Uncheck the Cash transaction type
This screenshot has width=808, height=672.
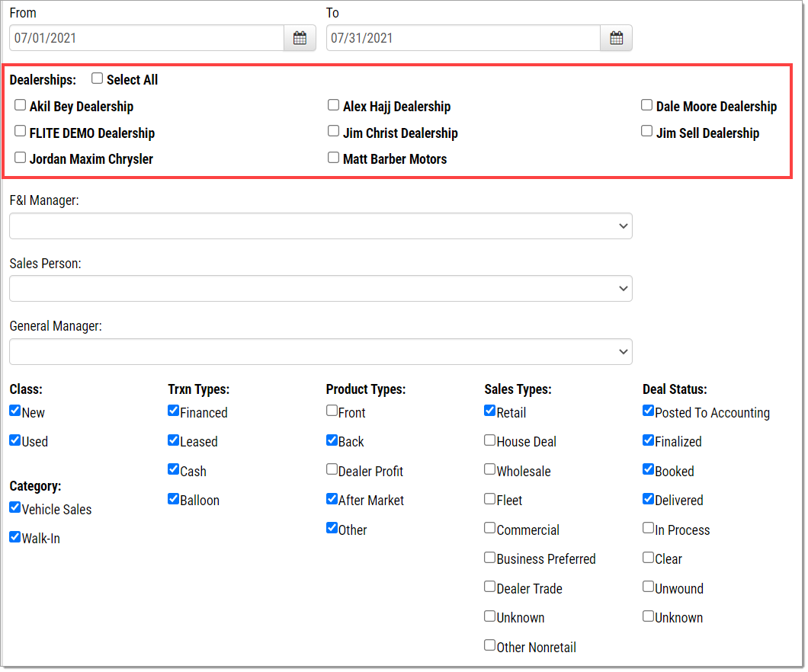(173, 469)
